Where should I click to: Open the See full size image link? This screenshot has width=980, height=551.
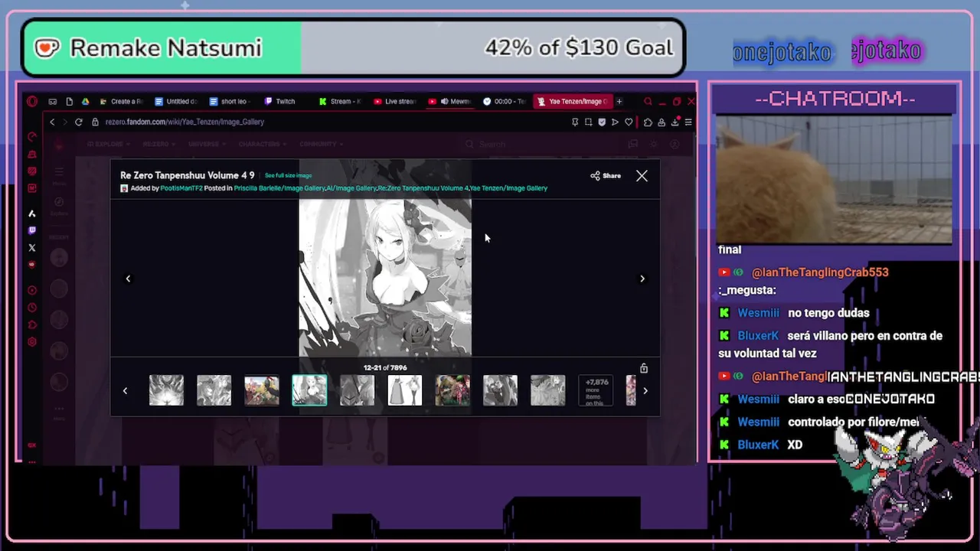click(288, 176)
